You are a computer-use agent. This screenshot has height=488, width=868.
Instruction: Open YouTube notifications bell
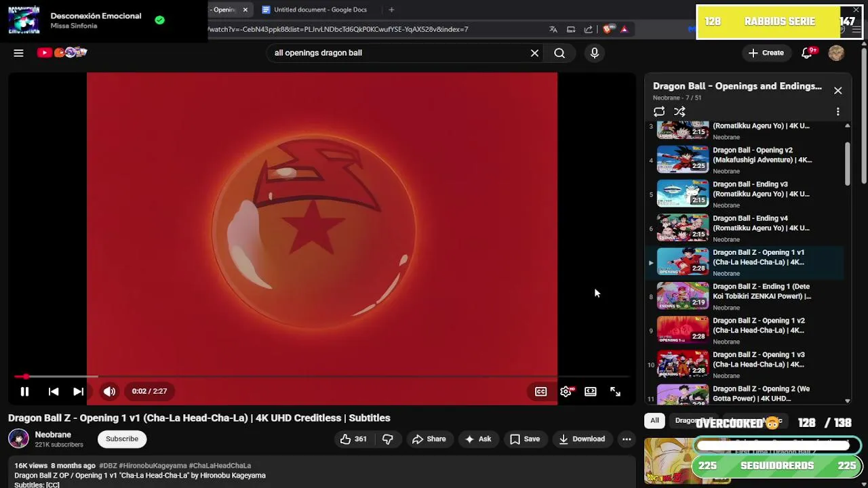tap(807, 53)
